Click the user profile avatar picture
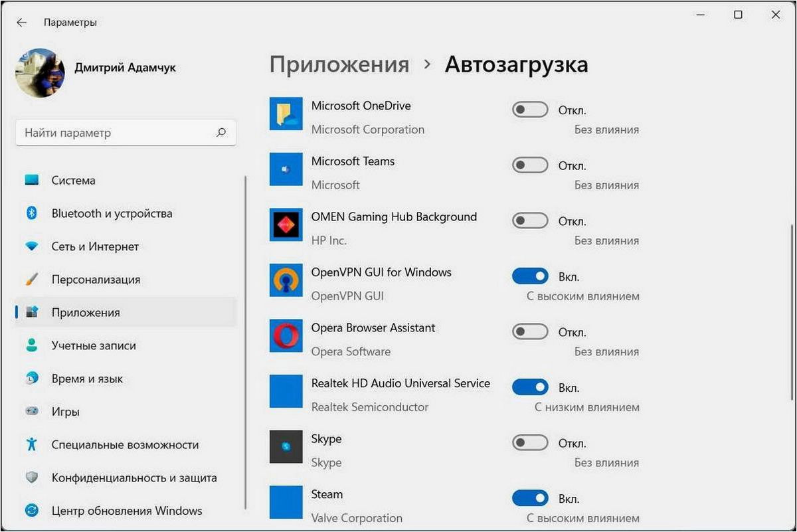The width and height of the screenshot is (797, 532). 40,73
